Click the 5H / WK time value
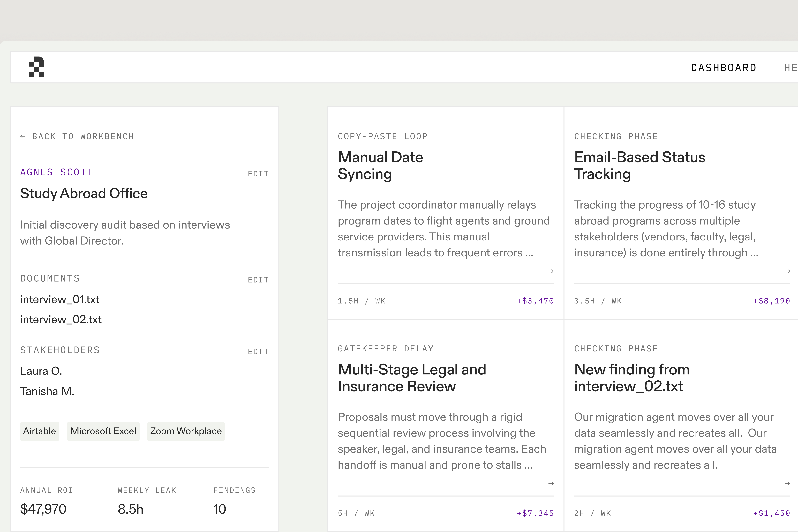 pos(356,513)
